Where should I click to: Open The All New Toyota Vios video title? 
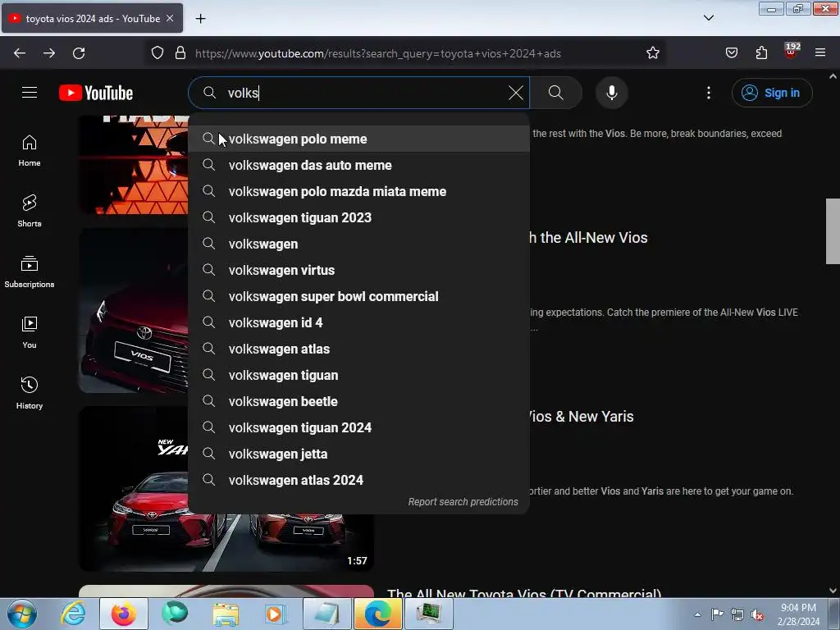coord(524,593)
